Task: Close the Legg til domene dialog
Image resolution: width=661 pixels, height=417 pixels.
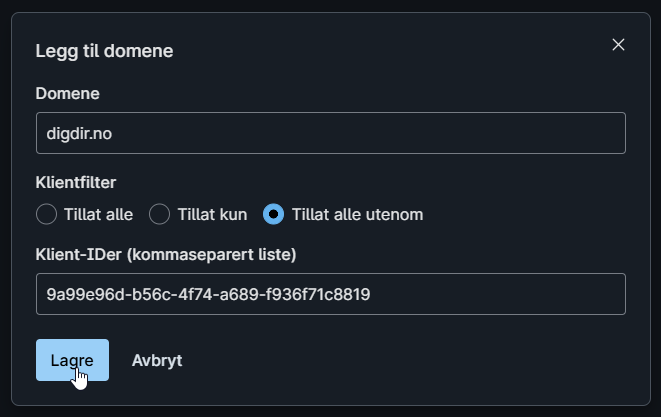Action: click(x=618, y=45)
